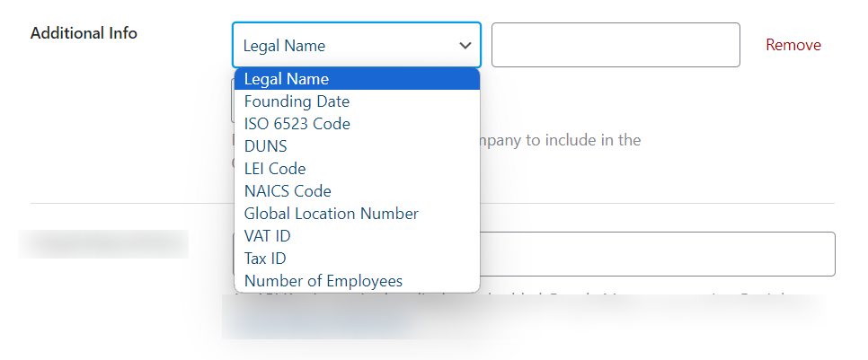The width and height of the screenshot is (868, 360).
Task: Open the Legal Name dropdown selector
Action: coord(357,46)
